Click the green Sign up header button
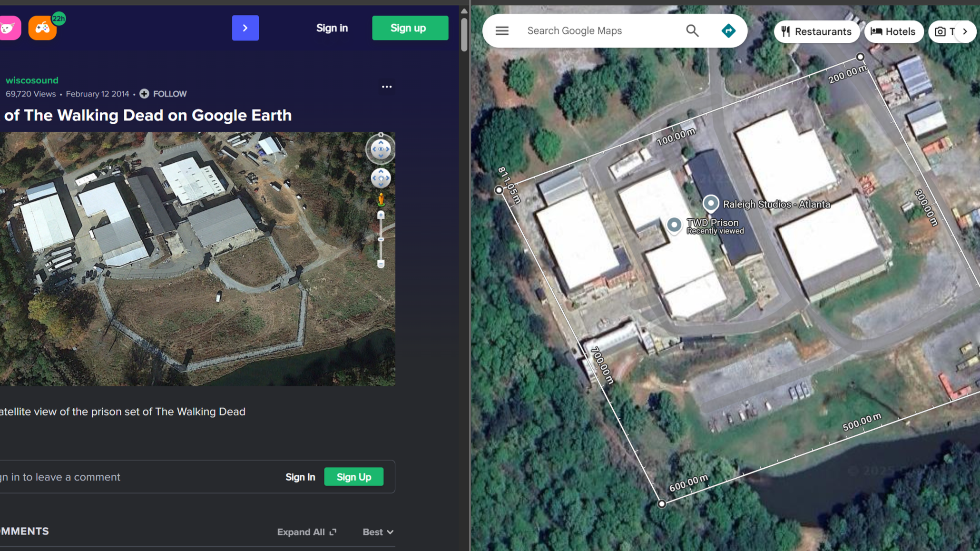This screenshot has width=980, height=551. [410, 28]
